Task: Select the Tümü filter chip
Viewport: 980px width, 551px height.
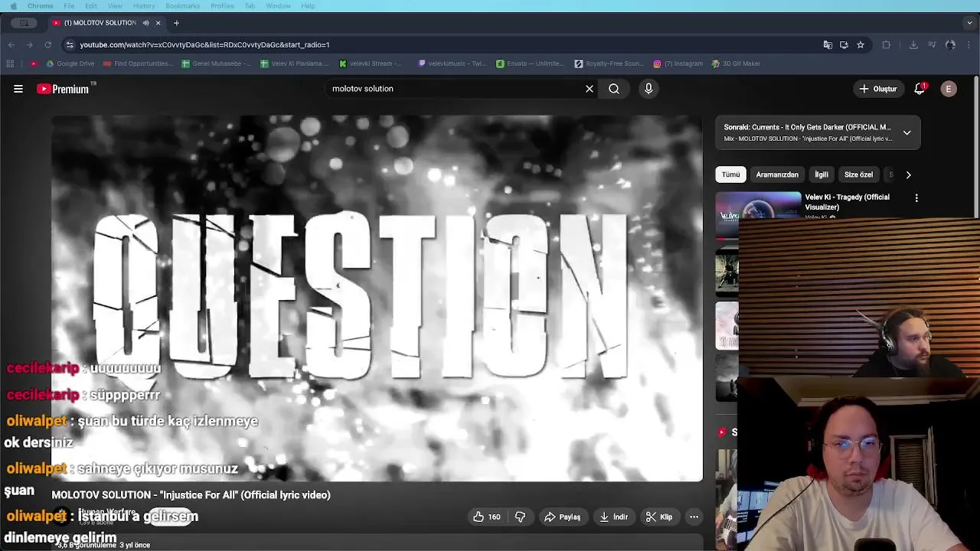Action: point(730,174)
